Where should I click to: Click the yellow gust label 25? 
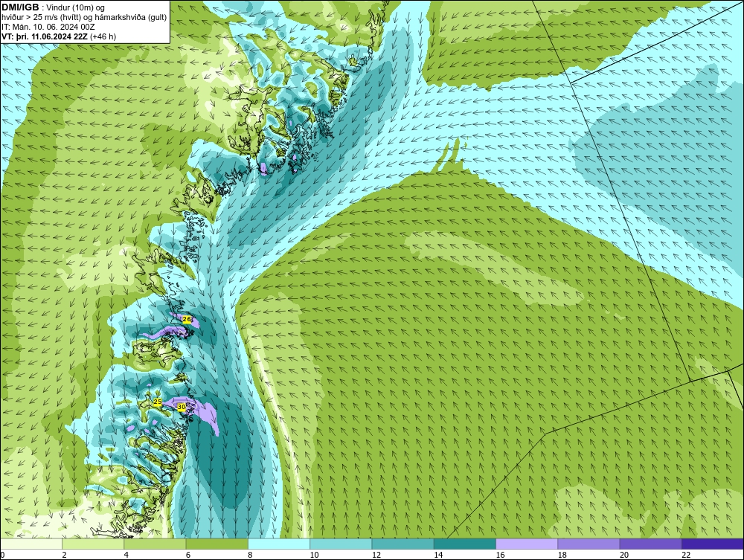click(158, 402)
